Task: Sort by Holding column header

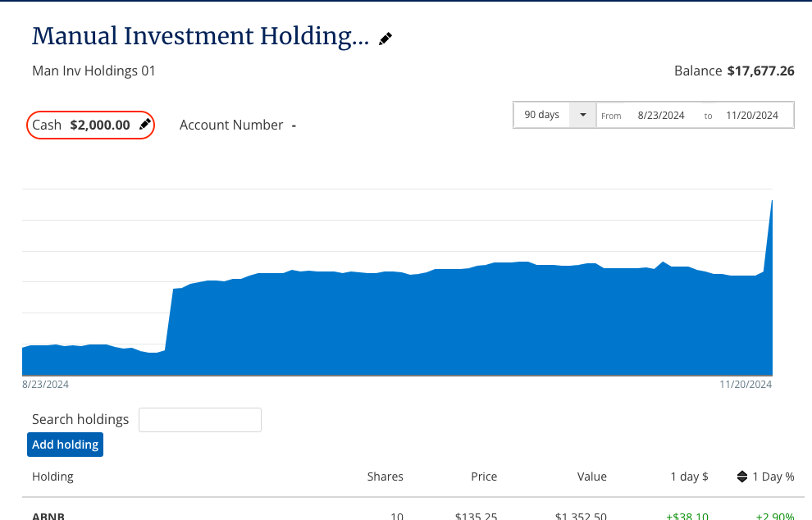Action: (x=52, y=477)
